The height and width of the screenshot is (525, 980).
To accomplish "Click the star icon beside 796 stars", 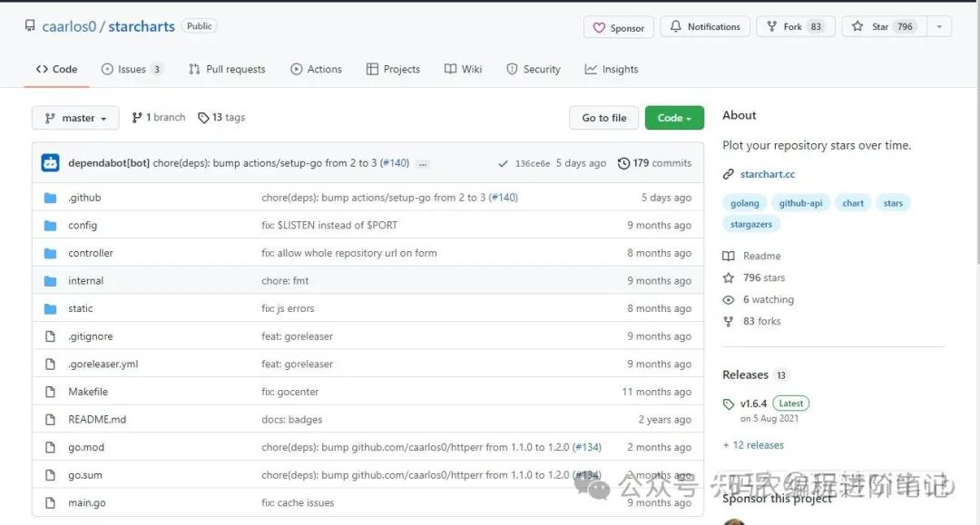I will tap(728, 277).
